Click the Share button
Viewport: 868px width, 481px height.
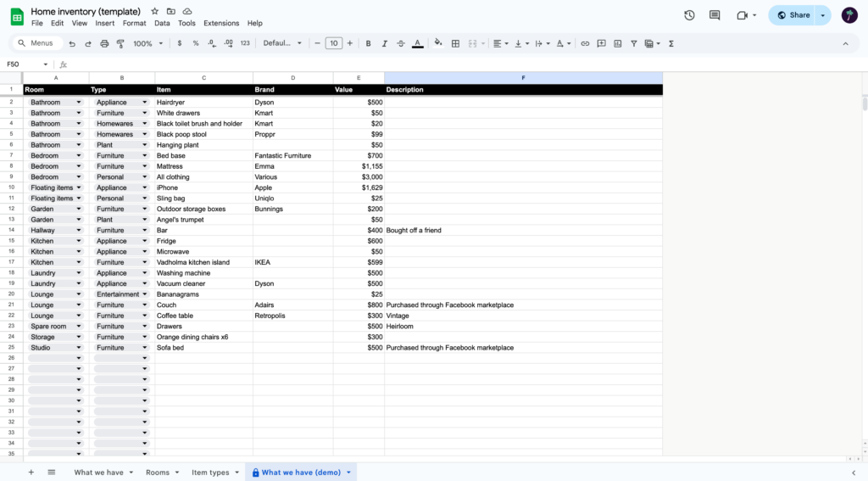pos(793,15)
